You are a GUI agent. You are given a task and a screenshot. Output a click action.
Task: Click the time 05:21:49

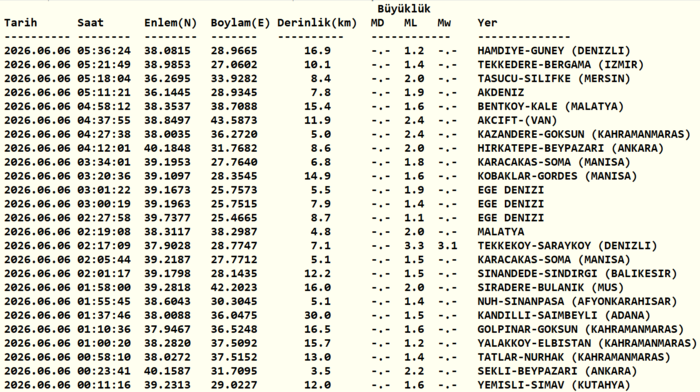coord(104,64)
